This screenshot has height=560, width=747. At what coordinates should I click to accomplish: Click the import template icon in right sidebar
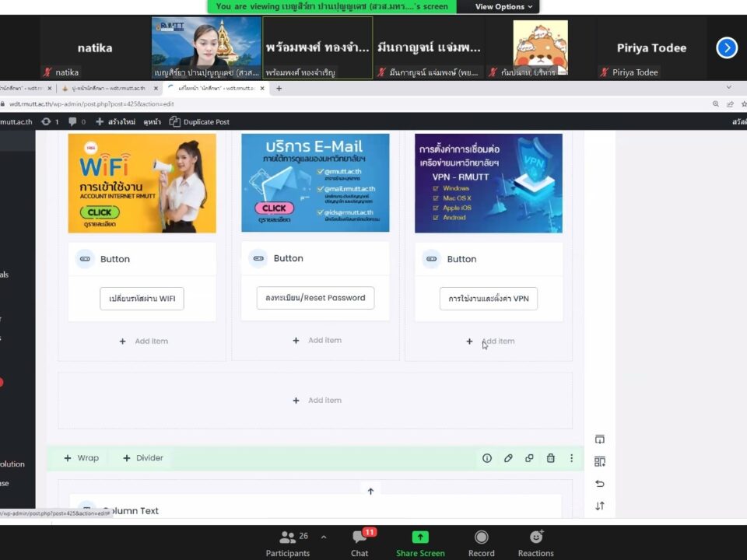[x=600, y=439]
